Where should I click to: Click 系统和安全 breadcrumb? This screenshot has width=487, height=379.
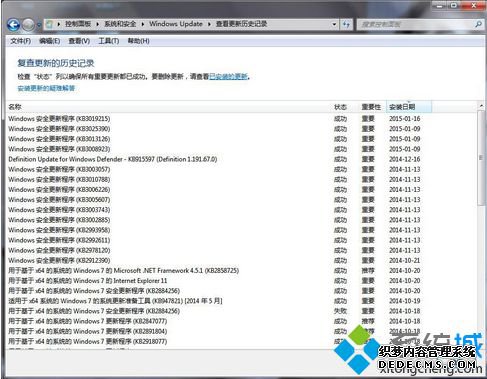pos(120,24)
